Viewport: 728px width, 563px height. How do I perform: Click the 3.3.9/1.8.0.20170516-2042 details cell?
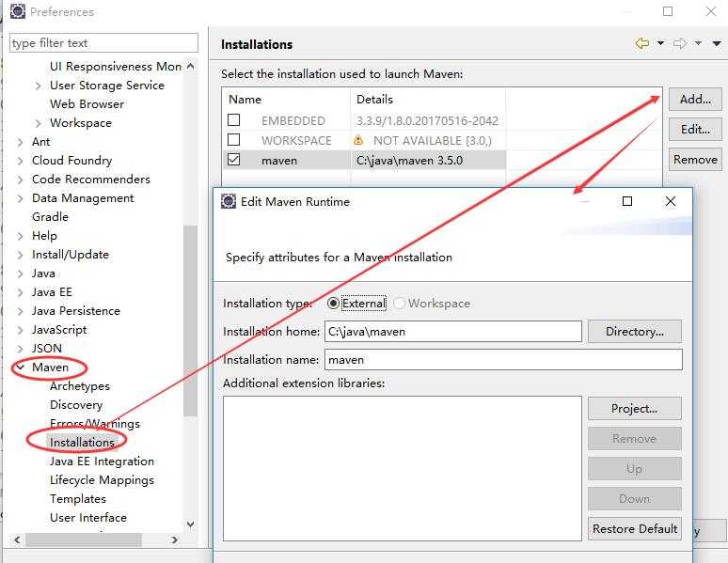[x=428, y=120]
